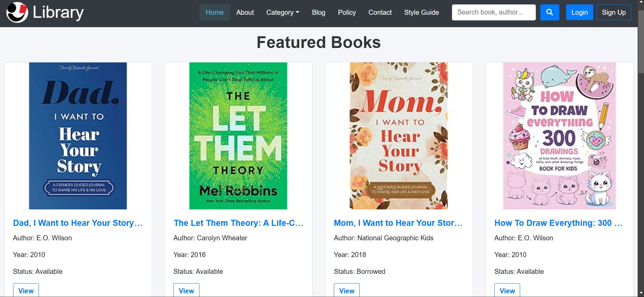
Task: Open The Let Them Theory title link
Action: point(238,223)
